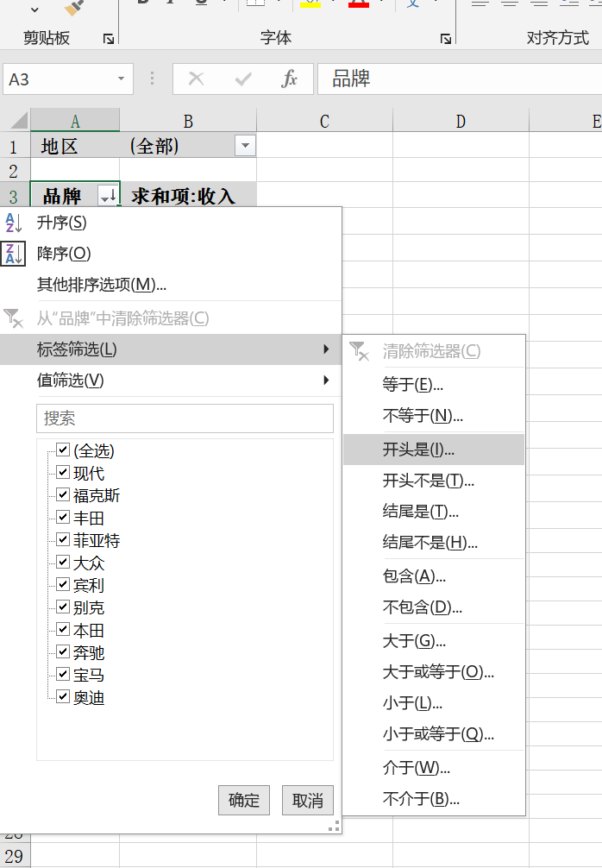Uncheck the 丰田 checkbox
The image size is (602, 868).
pos(63,517)
